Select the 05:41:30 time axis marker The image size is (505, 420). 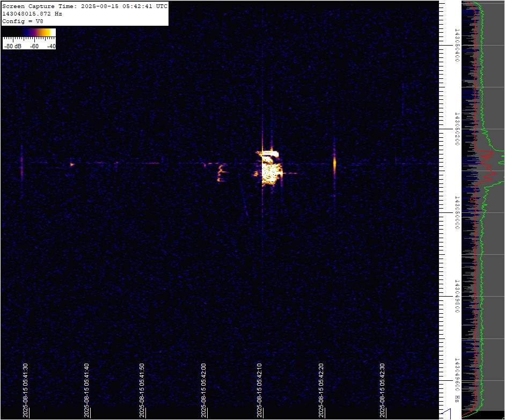coord(25,390)
